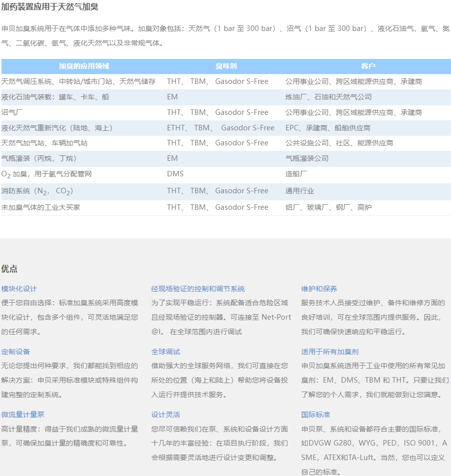This screenshot has height=476, width=451.
Task: Open the 国际标准 link
Action: pos(315,415)
